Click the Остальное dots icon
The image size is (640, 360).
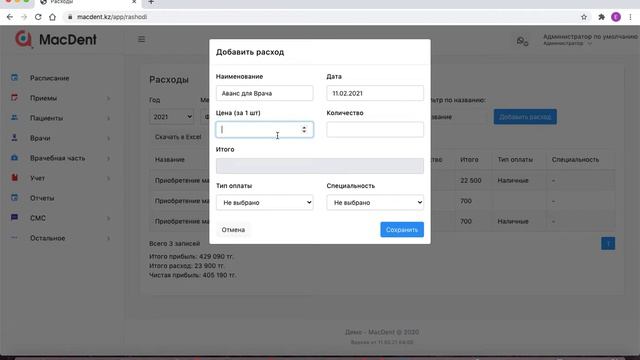14,237
